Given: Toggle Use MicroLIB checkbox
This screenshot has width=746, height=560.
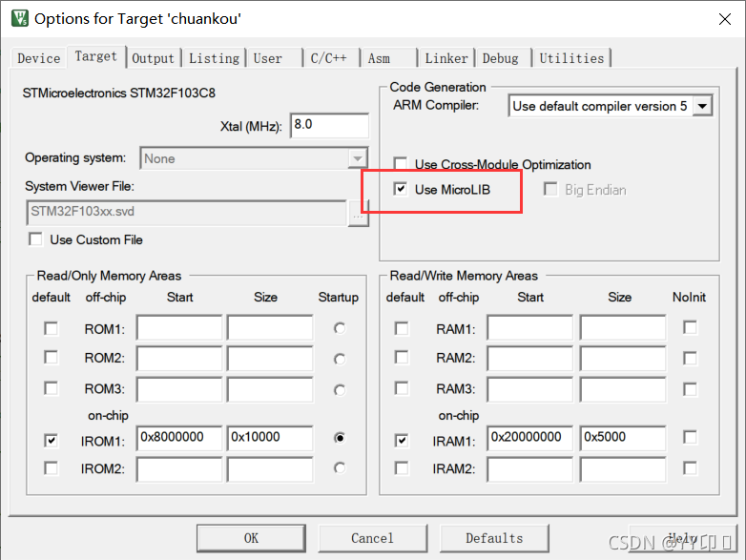Looking at the screenshot, I should (401, 189).
